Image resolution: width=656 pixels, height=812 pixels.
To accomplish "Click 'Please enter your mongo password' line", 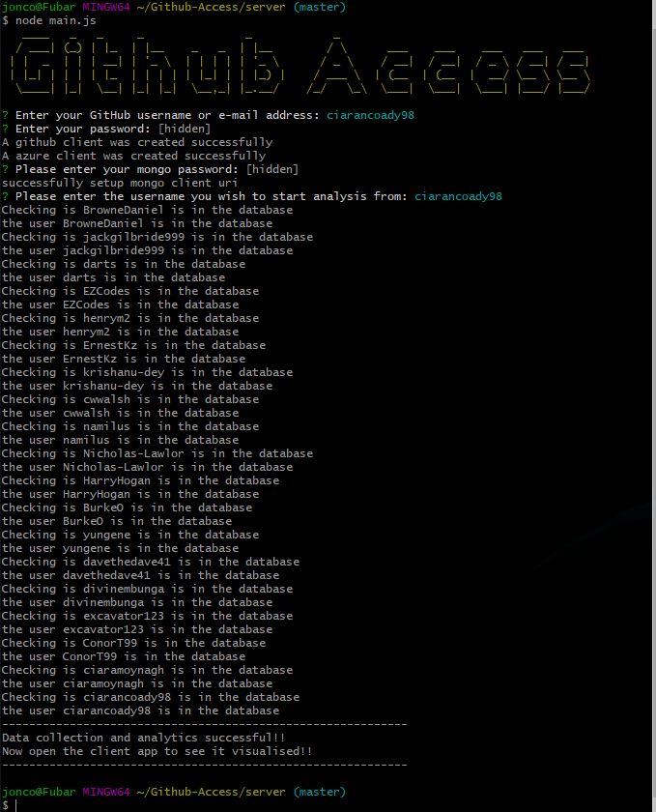I will click(150, 169).
